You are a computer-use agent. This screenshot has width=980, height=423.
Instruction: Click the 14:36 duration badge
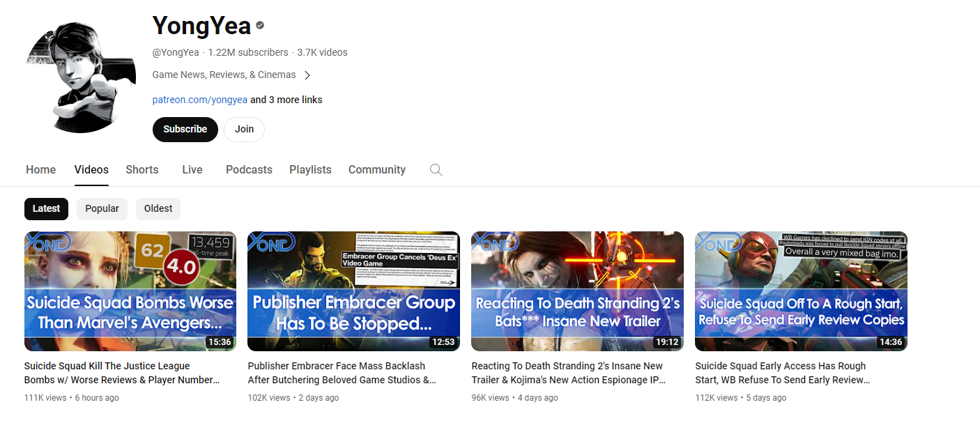coord(890,342)
